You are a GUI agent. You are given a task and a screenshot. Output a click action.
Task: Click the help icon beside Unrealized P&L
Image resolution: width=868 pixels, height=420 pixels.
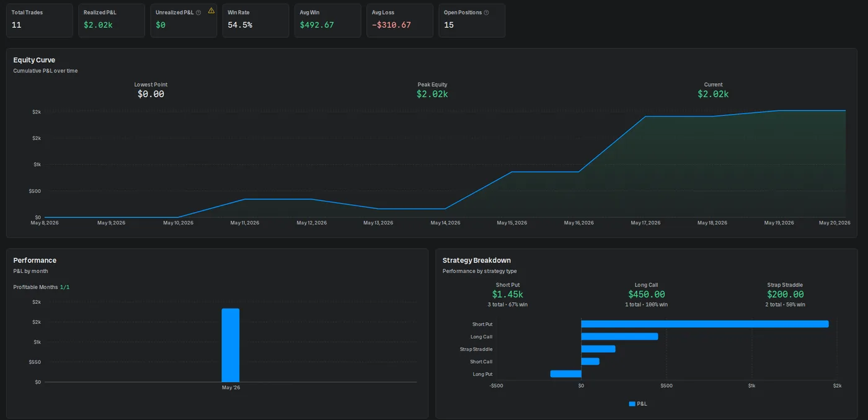(x=198, y=12)
